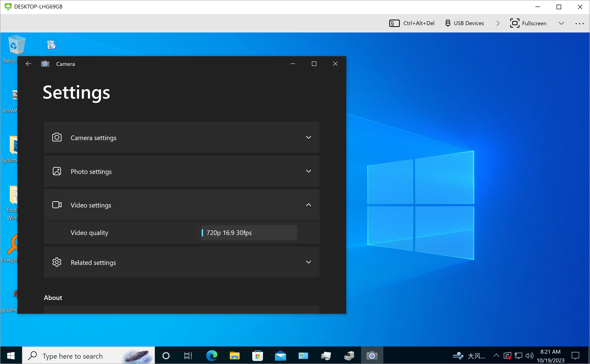Expand the Camera settings section
Screen dimensions: 590x364
click(182, 137)
